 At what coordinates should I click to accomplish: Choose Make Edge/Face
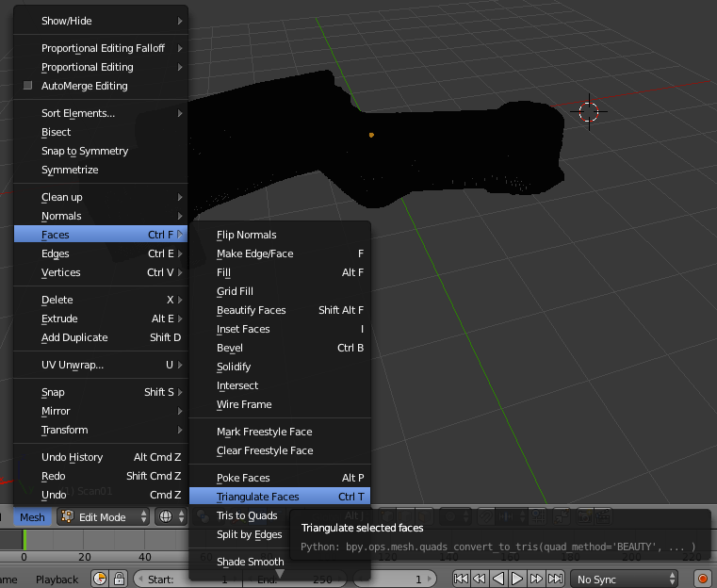(x=280, y=253)
